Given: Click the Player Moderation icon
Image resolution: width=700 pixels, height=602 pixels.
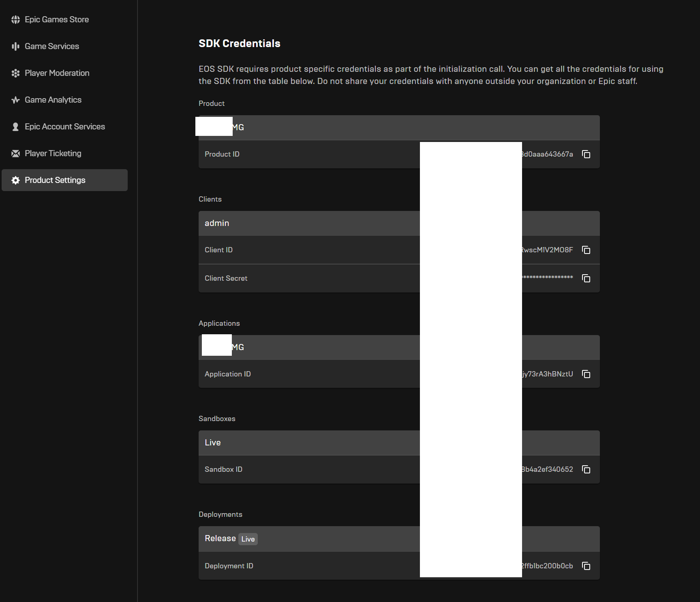Looking at the screenshot, I should pyautogui.click(x=15, y=73).
